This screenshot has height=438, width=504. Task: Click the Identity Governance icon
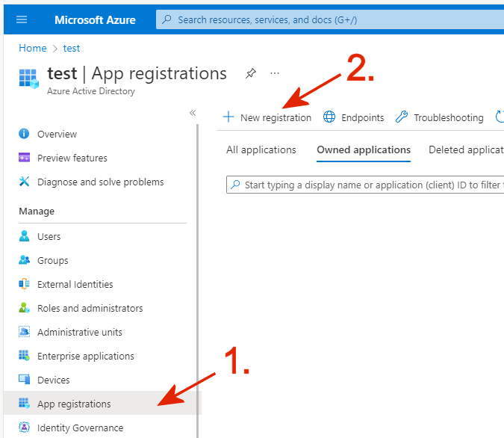pos(24,428)
